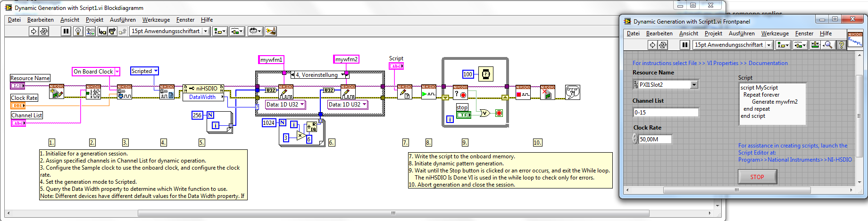Toggle Retain Wire Values button
This screenshot has height=221, width=868.
[x=90, y=31]
